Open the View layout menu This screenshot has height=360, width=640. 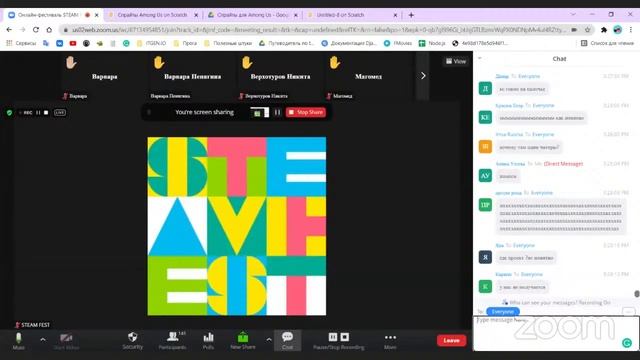click(x=456, y=61)
